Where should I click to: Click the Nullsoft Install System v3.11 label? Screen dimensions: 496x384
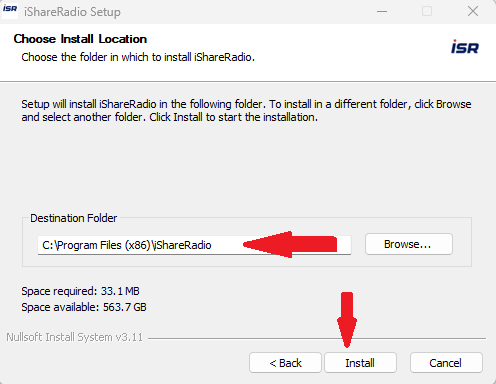click(75, 337)
